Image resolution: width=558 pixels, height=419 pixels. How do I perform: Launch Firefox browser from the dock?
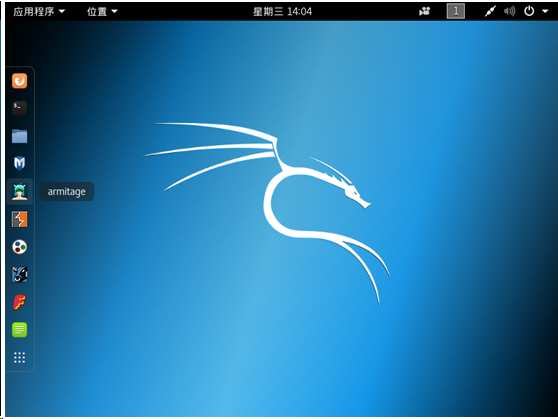20,81
